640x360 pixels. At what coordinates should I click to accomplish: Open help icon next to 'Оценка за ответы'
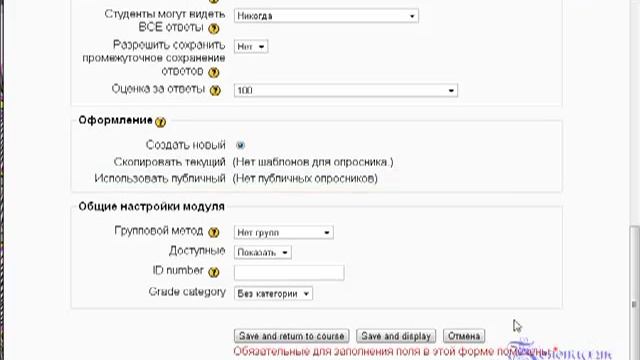click(215, 90)
